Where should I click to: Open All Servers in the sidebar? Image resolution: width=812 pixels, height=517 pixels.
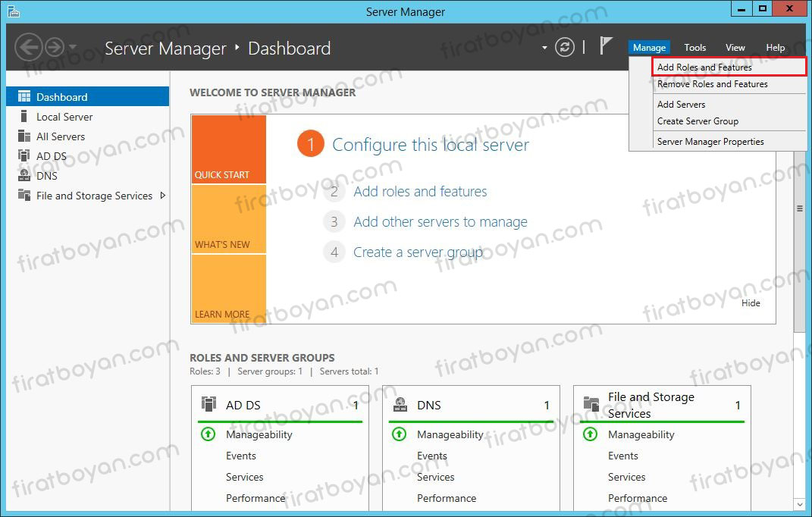pyautogui.click(x=87, y=136)
